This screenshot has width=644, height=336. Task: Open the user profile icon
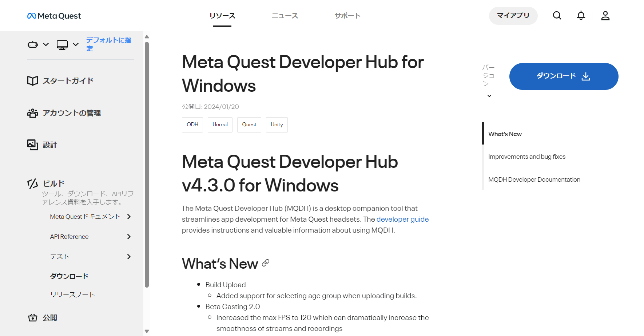605,15
